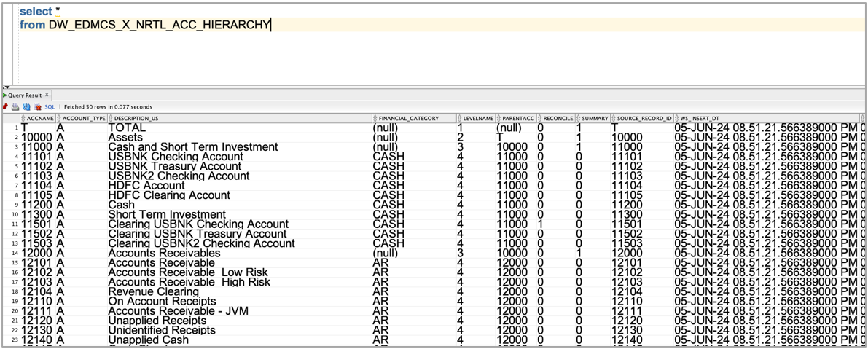
Task: Select the 'Accounts Receivables' description cell
Action: pyautogui.click(x=241, y=253)
